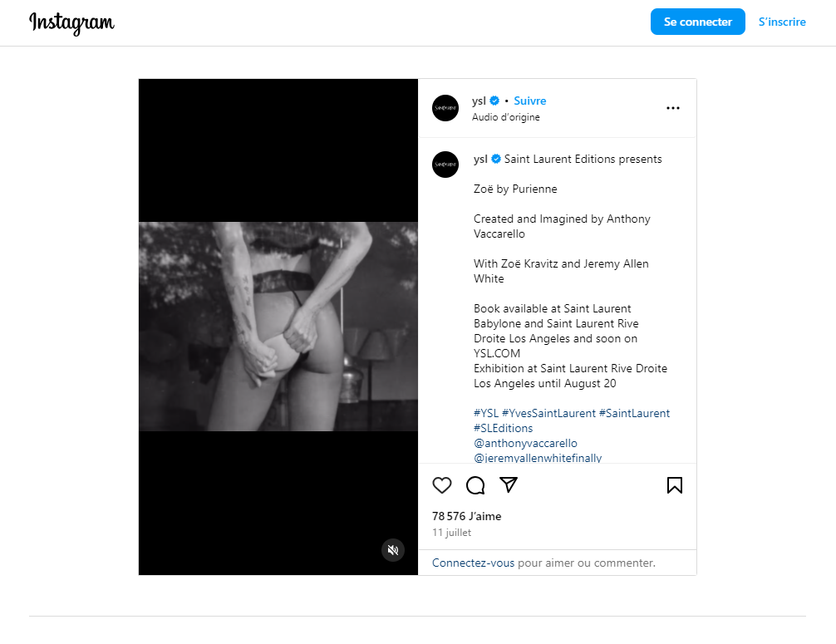Open more options three-dot menu

673,108
